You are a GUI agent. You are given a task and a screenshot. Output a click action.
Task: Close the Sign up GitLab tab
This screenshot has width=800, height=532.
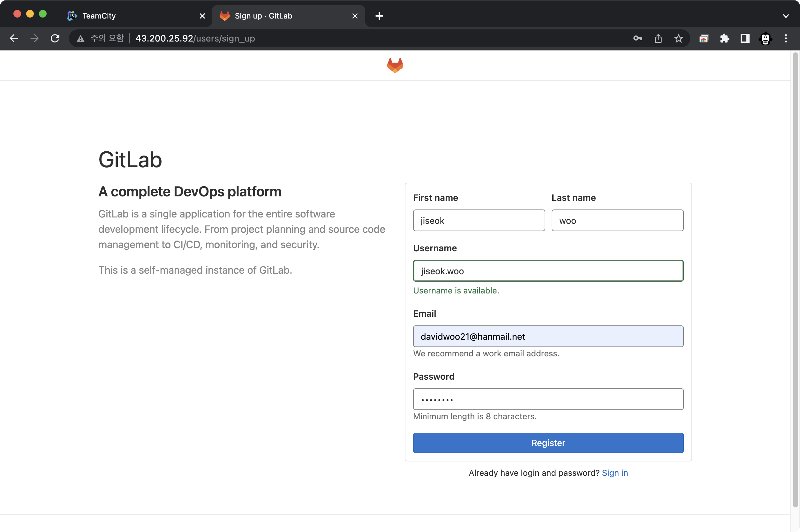pyautogui.click(x=355, y=16)
